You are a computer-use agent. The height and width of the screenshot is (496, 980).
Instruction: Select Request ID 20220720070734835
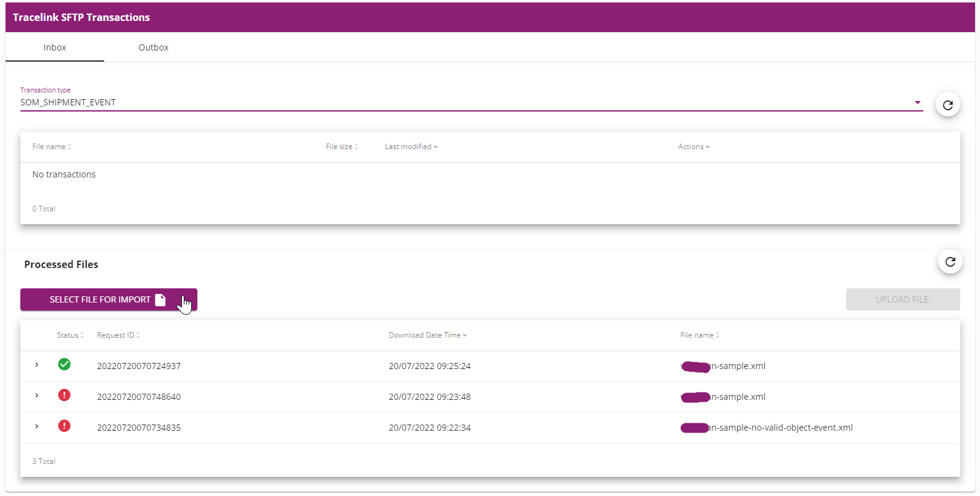[139, 428]
